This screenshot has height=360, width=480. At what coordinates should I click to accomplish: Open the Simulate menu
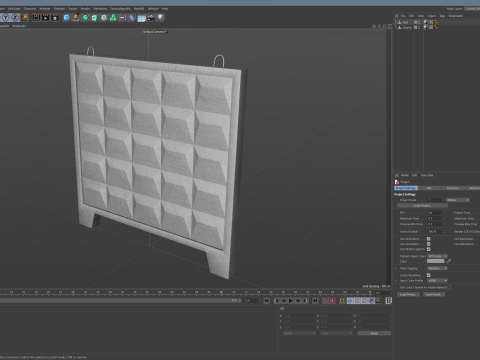(x=59, y=8)
